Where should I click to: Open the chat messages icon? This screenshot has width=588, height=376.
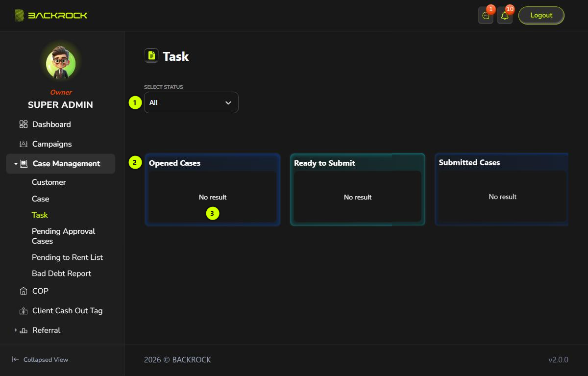(x=486, y=16)
